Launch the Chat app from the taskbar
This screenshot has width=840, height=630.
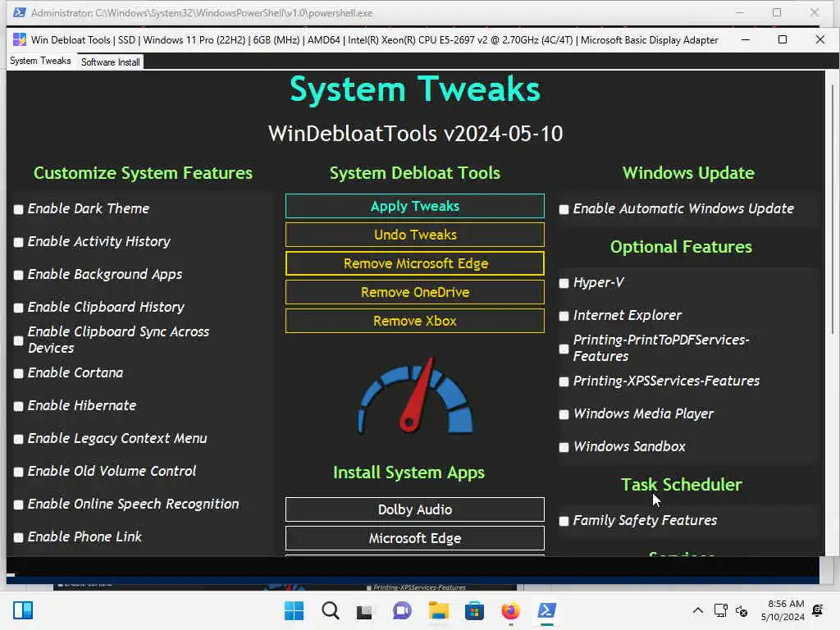(x=401, y=610)
